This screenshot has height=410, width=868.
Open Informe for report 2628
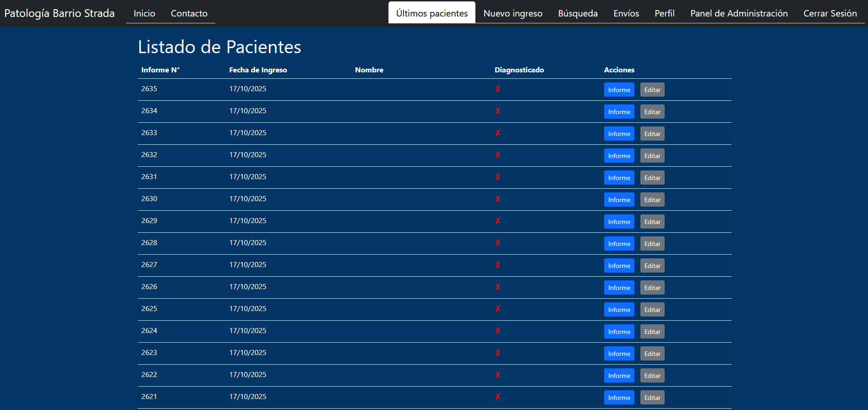click(x=619, y=244)
